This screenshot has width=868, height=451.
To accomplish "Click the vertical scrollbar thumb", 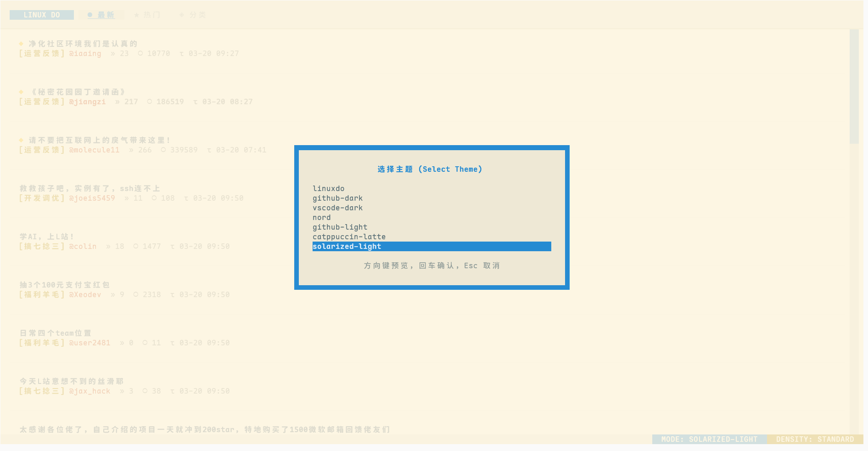I will [x=854, y=87].
